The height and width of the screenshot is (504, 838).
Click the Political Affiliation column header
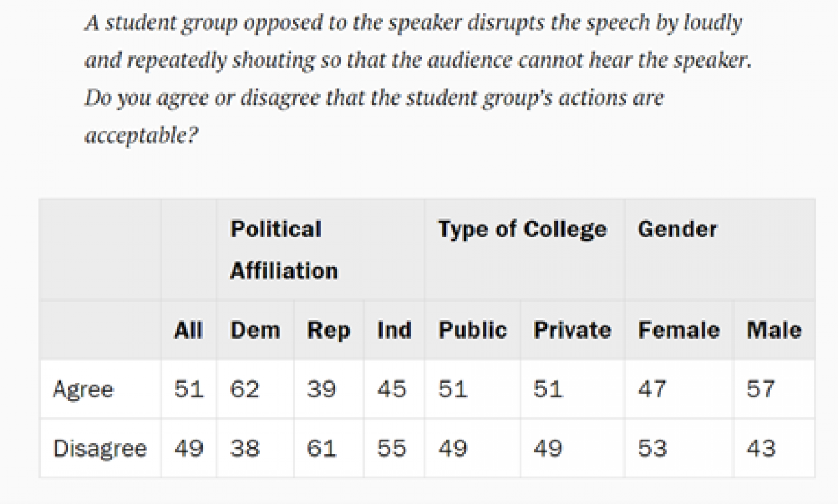click(284, 249)
